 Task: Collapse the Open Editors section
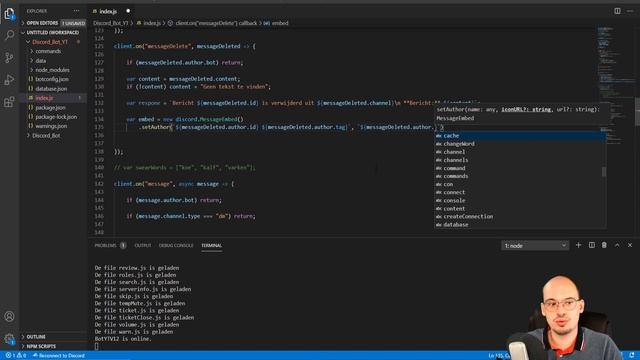point(53,23)
